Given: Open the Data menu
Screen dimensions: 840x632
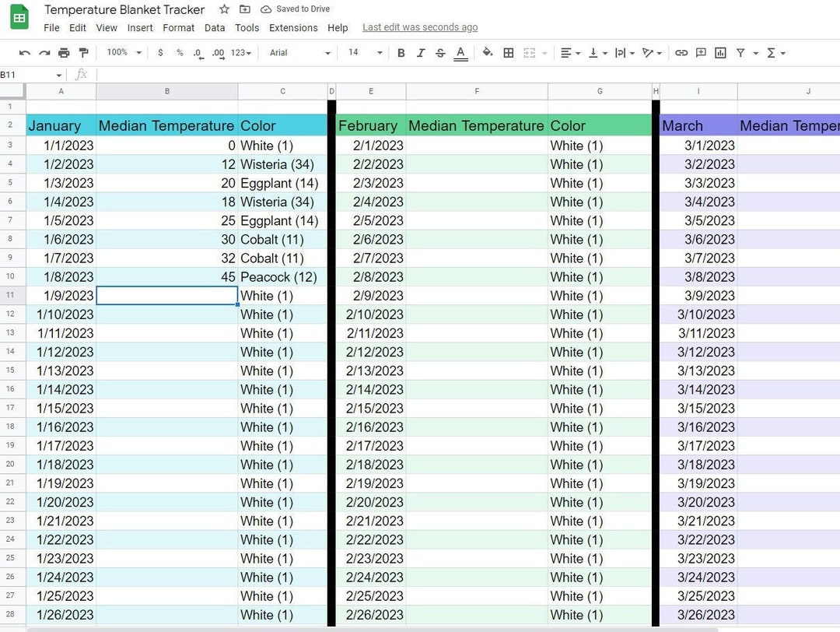Looking at the screenshot, I should [x=215, y=27].
